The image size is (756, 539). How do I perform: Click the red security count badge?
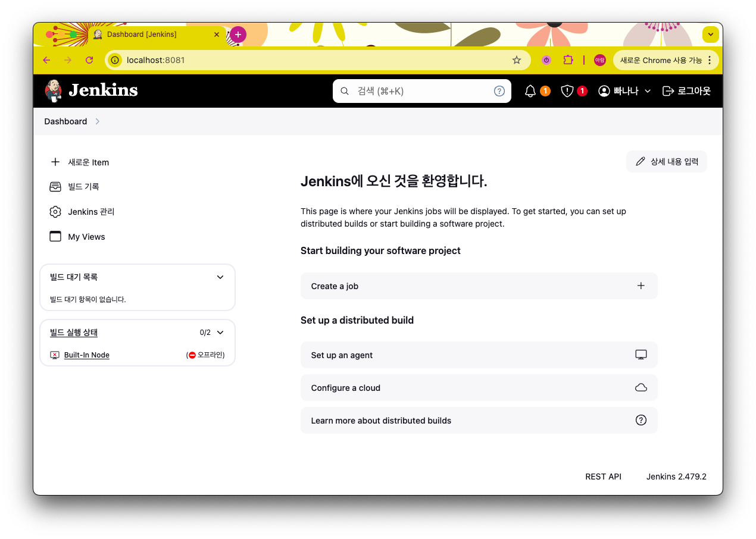click(x=582, y=91)
